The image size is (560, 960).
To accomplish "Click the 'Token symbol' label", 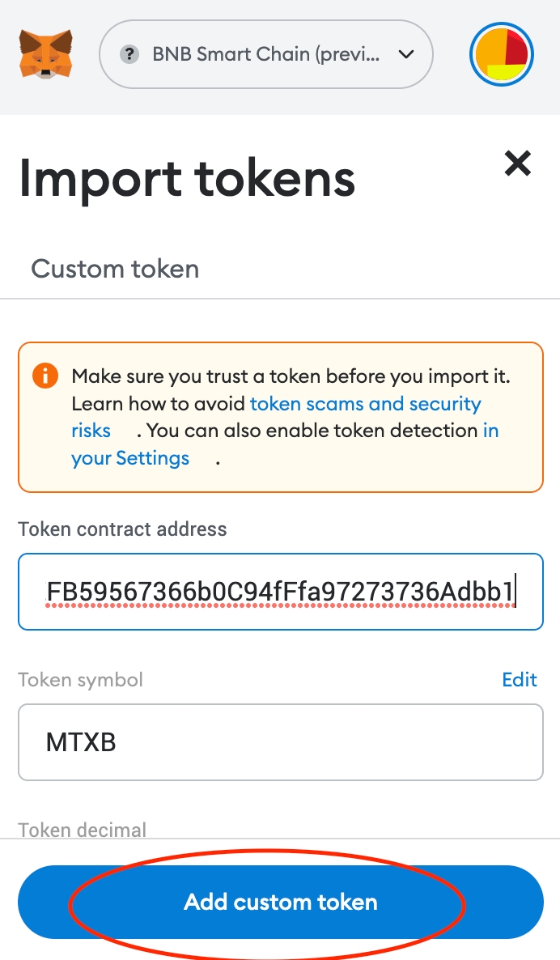I will (80, 679).
